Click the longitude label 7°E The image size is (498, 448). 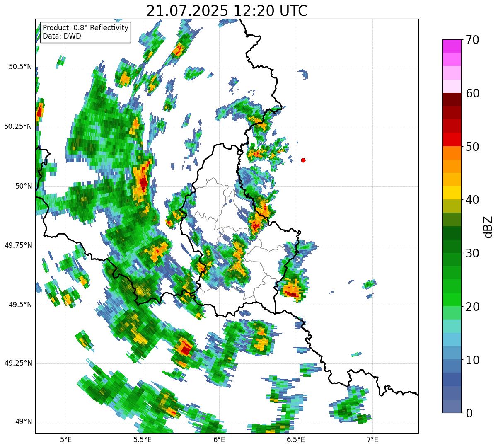pos(372,439)
